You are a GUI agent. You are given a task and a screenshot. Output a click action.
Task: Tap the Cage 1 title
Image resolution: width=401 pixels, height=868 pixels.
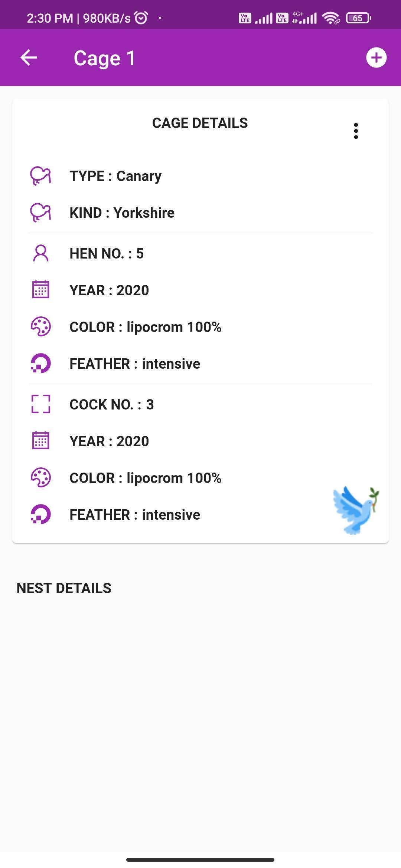[104, 58]
